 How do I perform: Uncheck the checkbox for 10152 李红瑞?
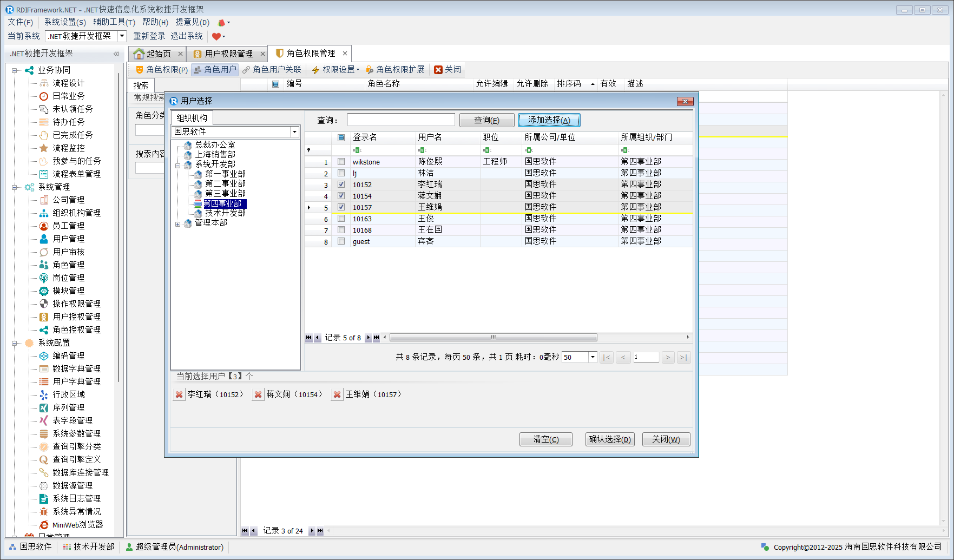click(x=341, y=185)
